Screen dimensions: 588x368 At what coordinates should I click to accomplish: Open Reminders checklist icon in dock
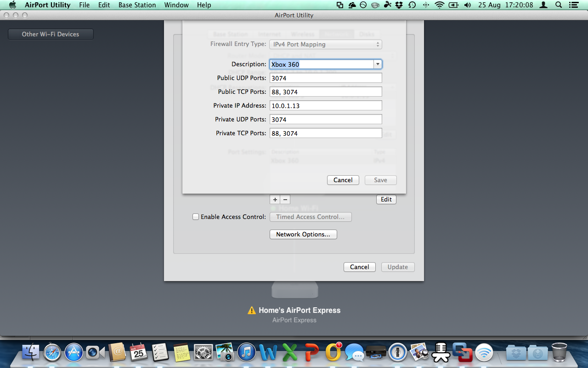pos(160,352)
